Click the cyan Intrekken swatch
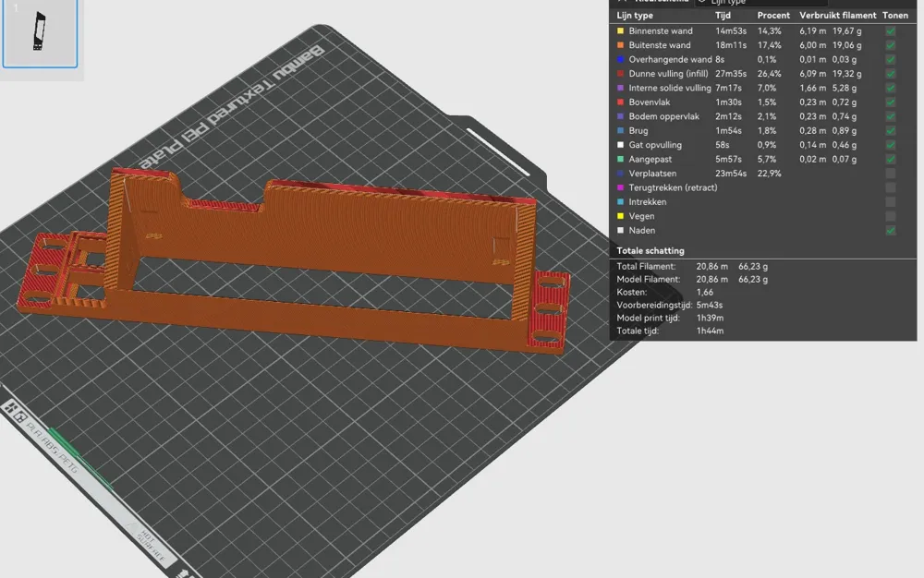Screen dimensions: 924x578 coord(620,202)
